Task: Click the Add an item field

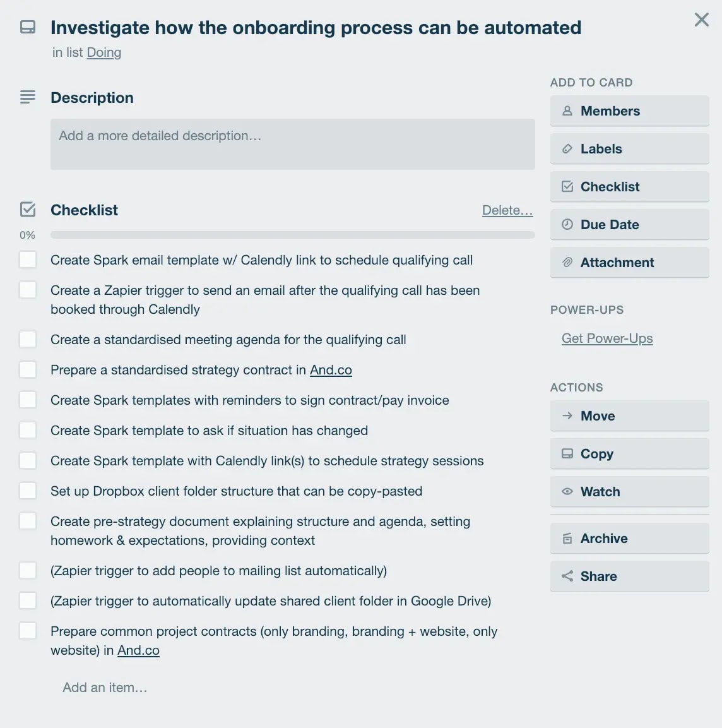Action: point(105,687)
